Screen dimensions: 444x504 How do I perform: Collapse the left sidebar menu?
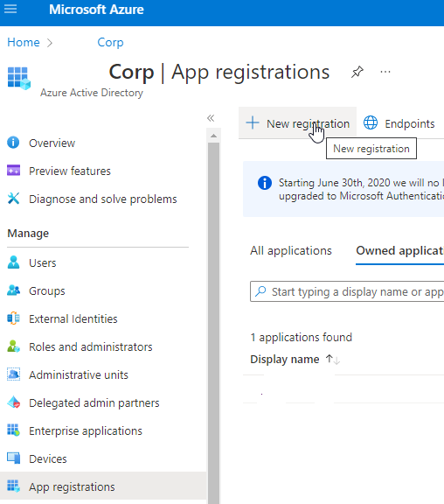tap(211, 118)
